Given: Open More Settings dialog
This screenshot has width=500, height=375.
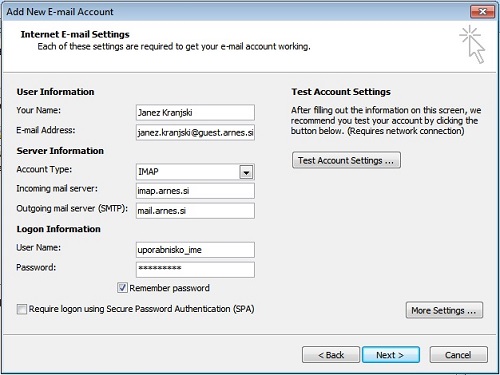Looking at the screenshot, I should coord(444,310).
